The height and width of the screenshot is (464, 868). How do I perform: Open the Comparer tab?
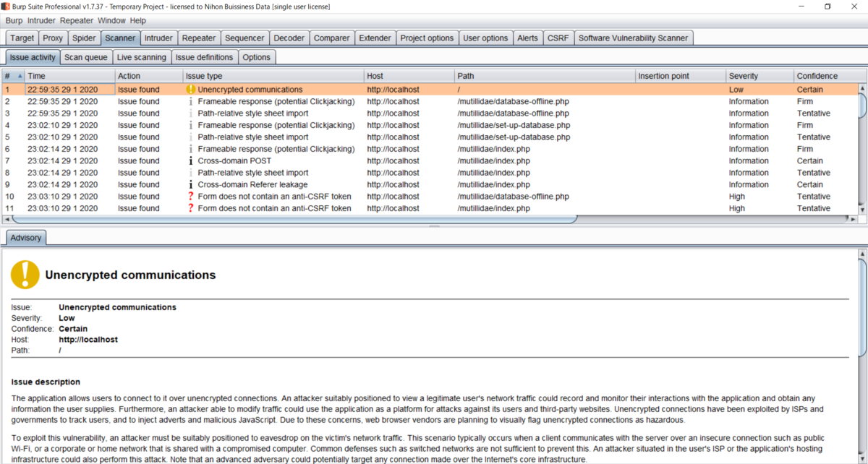[x=332, y=38]
